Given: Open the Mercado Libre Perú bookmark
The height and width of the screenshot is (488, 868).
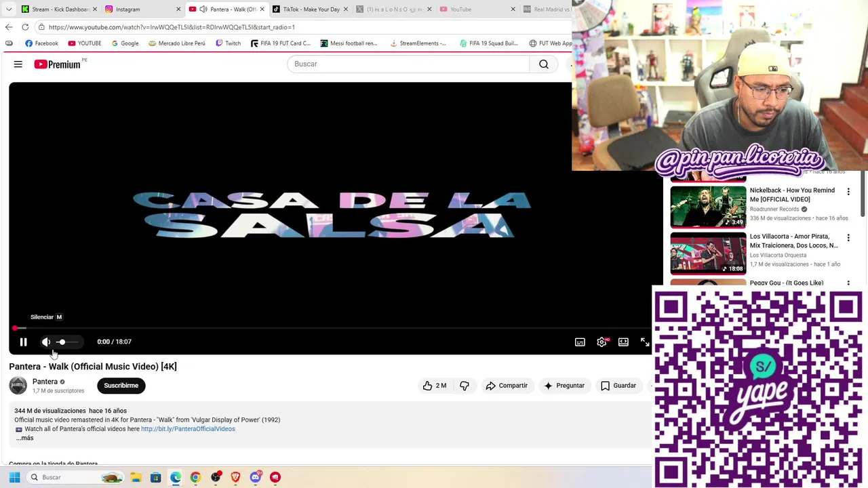Looking at the screenshot, I should click(x=176, y=43).
